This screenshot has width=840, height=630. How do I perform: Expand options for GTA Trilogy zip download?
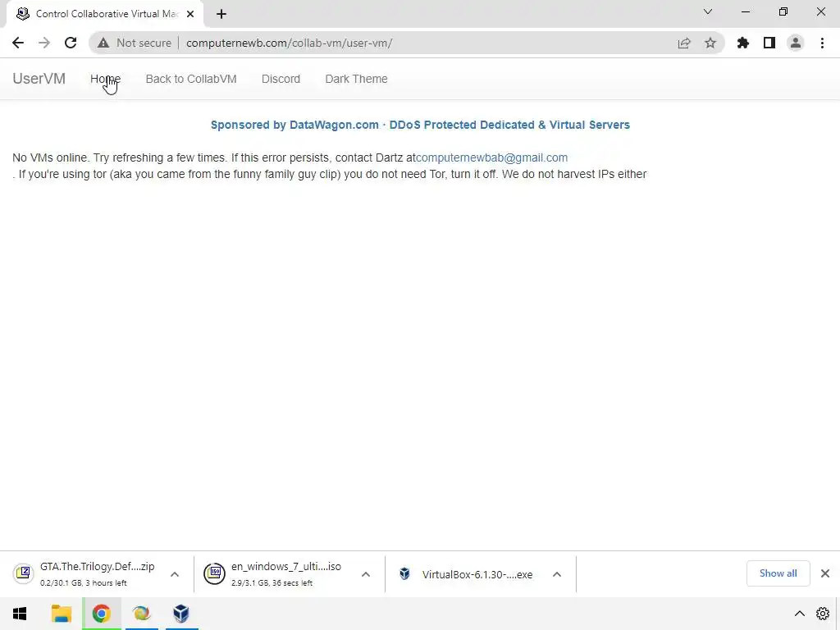pos(175,574)
